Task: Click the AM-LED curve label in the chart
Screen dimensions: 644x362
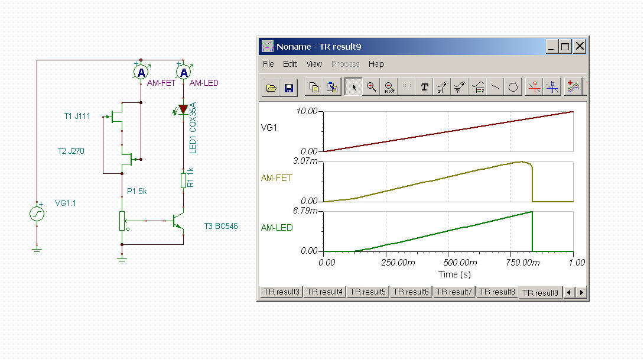Action: (277, 228)
